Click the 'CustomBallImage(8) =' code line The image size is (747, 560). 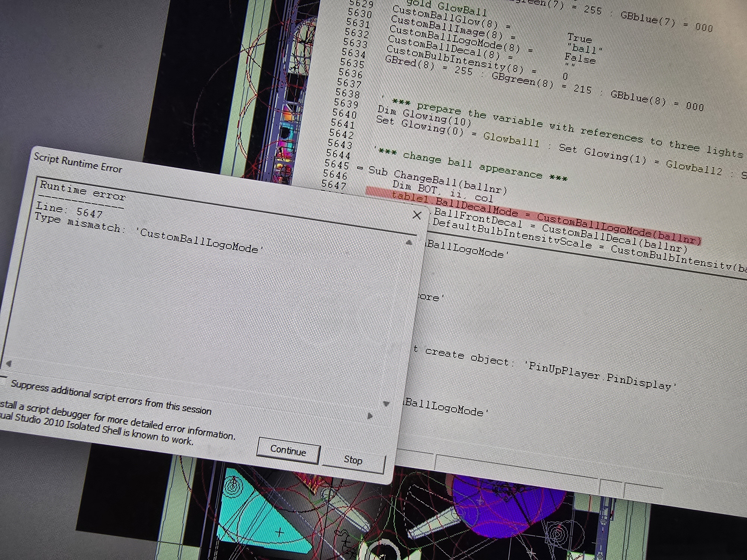(x=453, y=28)
